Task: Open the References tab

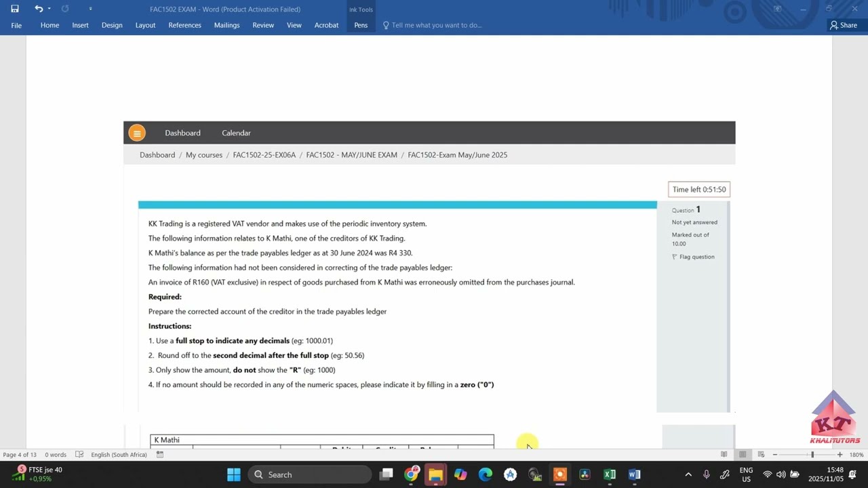Action: coord(184,25)
